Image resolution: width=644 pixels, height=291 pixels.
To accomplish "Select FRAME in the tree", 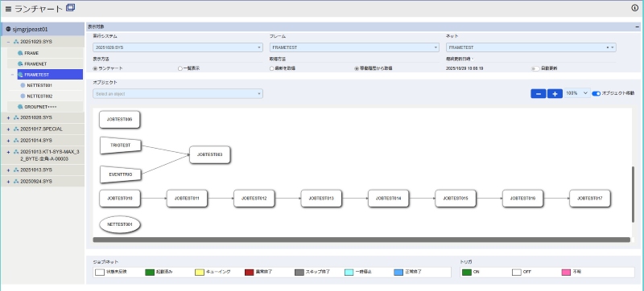I will click(31, 53).
